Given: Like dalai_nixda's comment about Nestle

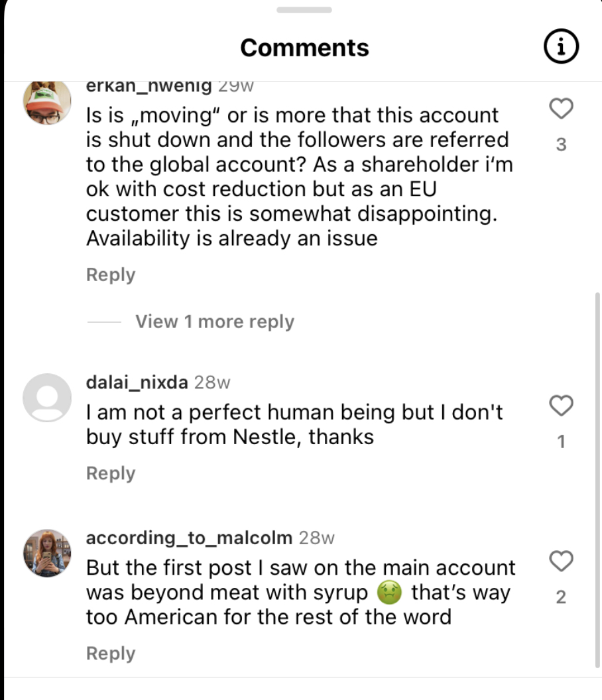Looking at the screenshot, I should (x=562, y=406).
